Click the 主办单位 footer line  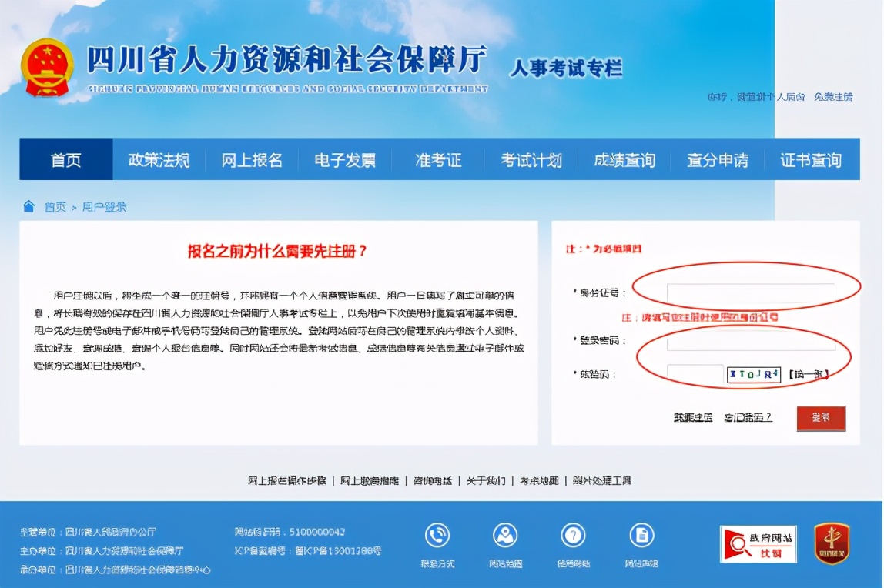pos(102,551)
